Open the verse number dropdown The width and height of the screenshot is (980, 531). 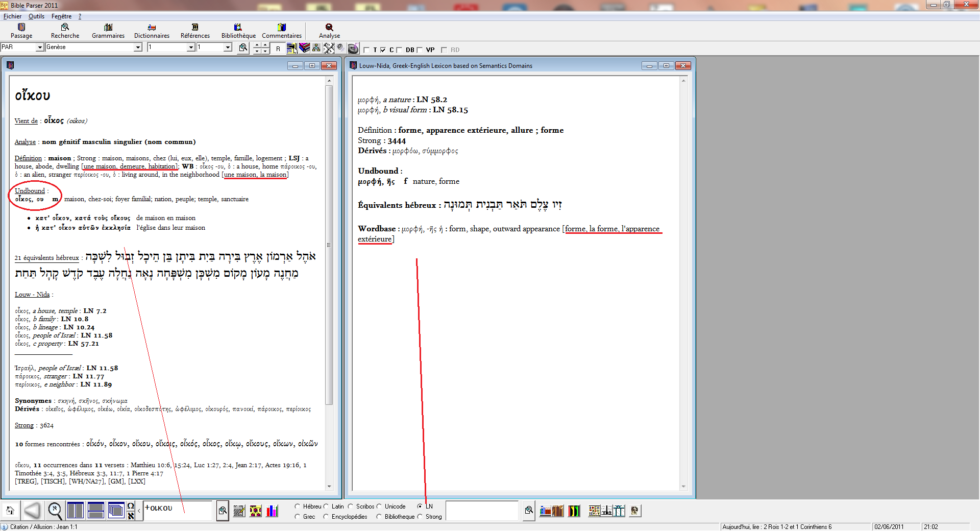tap(228, 47)
